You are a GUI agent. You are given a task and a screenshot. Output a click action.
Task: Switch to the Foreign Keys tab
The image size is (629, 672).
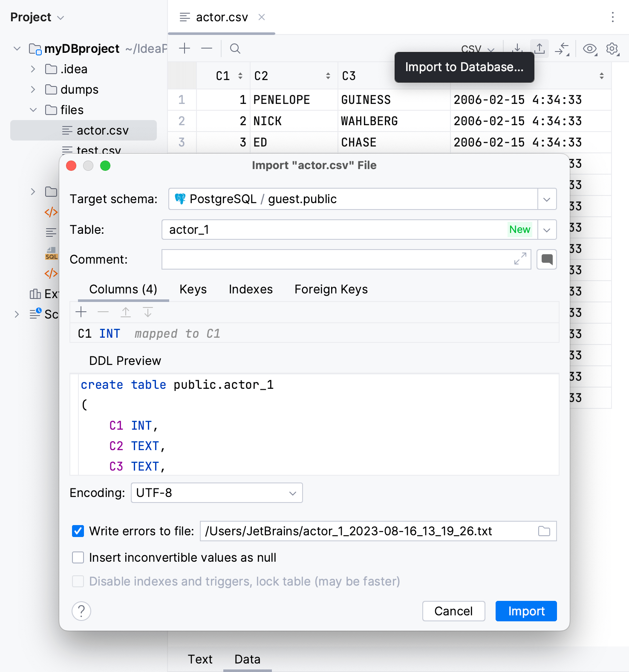click(x=331, y=290)
